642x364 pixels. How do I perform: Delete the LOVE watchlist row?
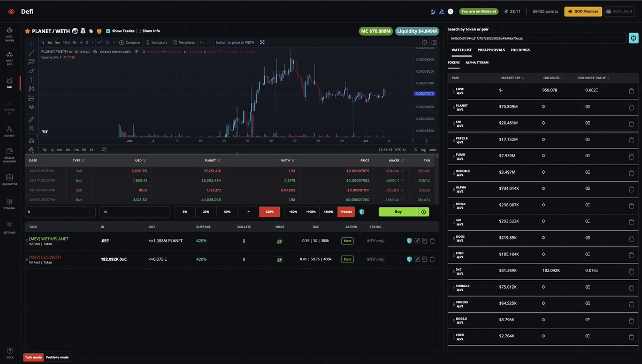pos(631,91)
